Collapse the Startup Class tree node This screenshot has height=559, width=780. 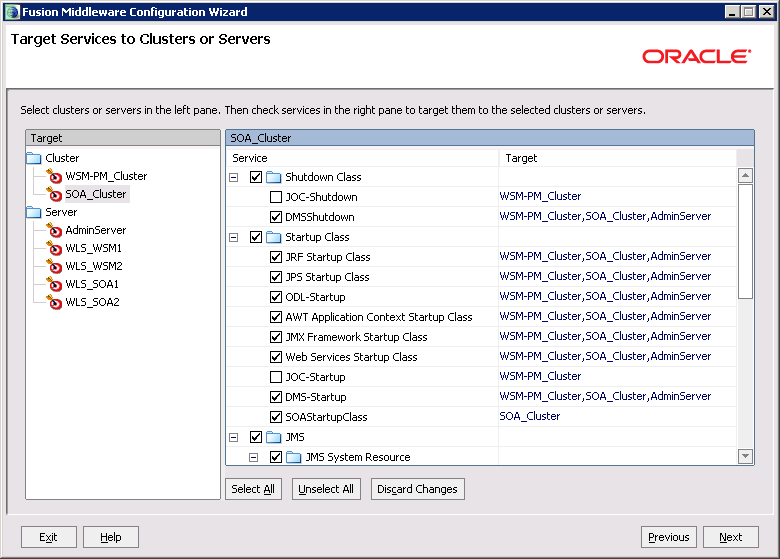click(x=234, y=237)
